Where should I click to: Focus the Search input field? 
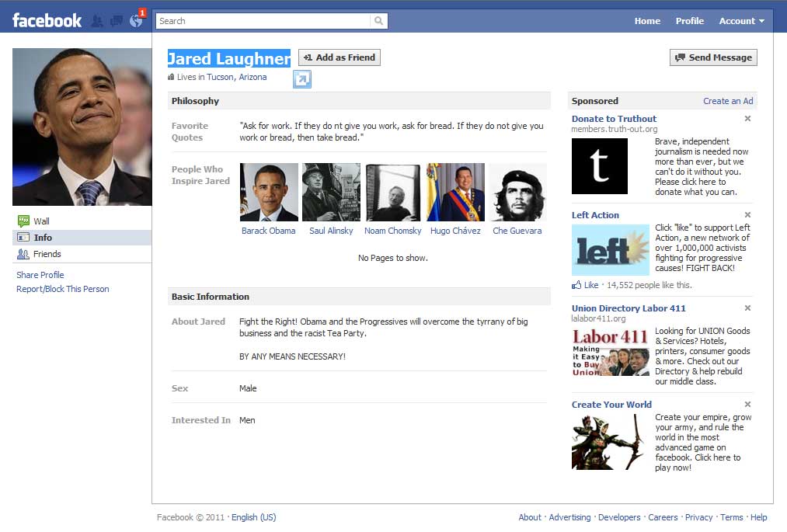tap(263, 20)
